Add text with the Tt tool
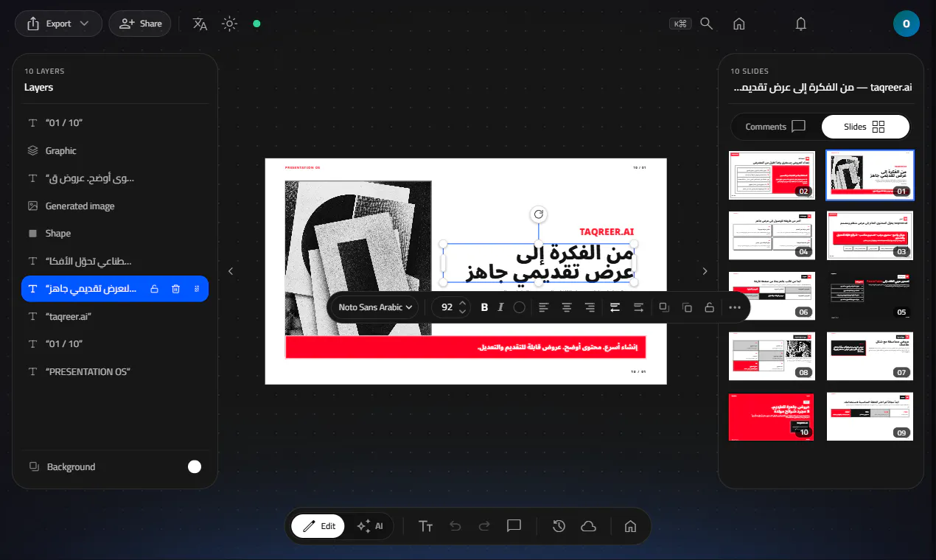Viewport: 936px width, 560px height. (x=425, y=526)
